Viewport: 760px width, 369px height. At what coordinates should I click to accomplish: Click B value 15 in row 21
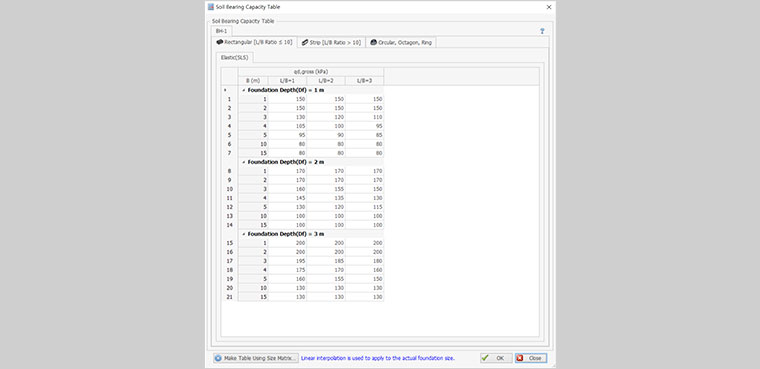(x=253, y=296)
